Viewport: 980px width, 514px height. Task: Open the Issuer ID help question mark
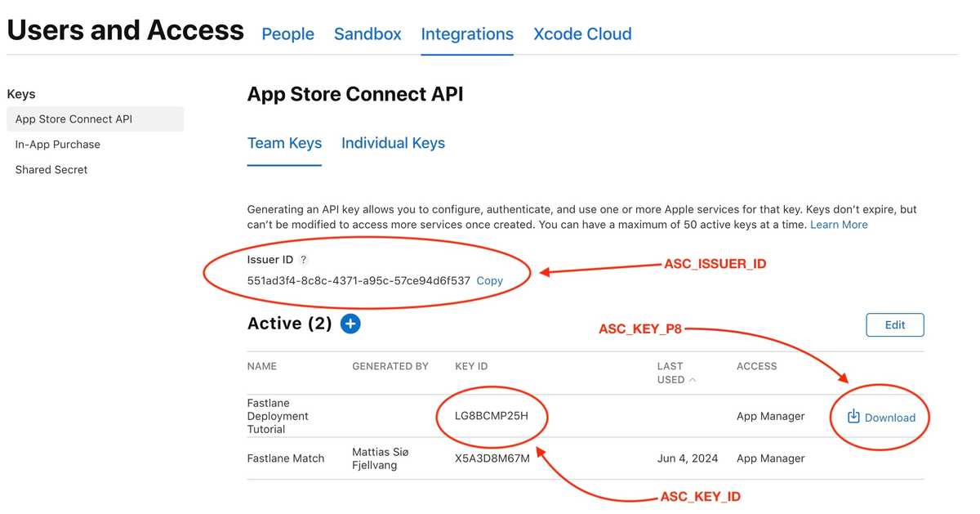click(303, 259)
